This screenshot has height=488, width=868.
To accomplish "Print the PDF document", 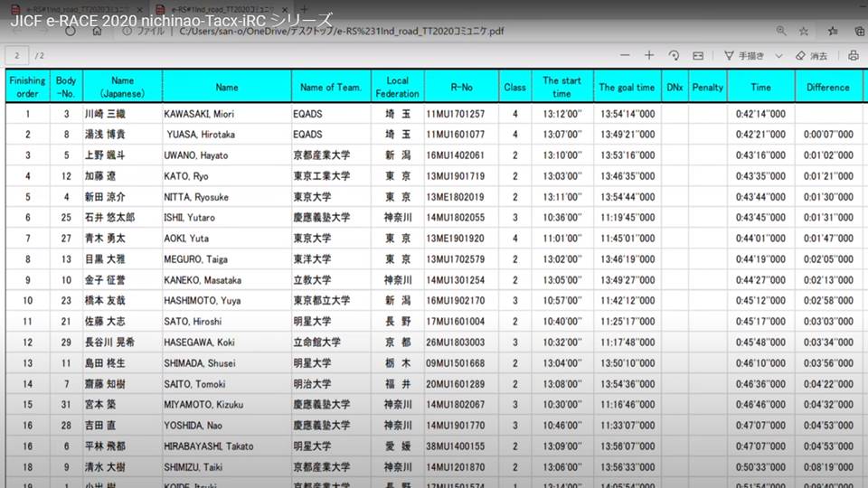I will pos(853,55).
